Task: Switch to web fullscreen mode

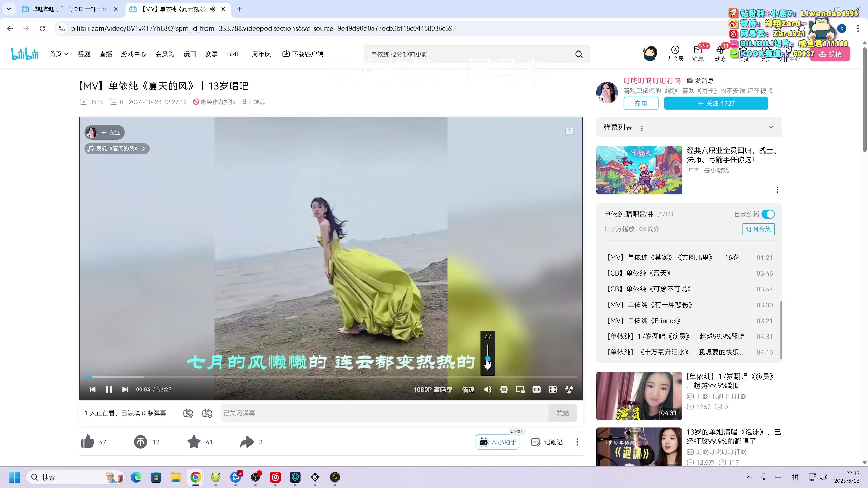Action: pos(553,389)
